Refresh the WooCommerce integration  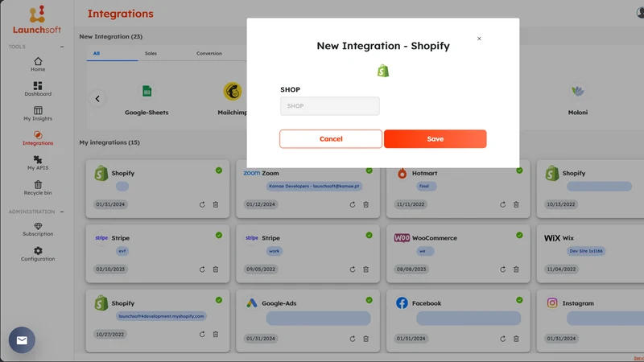click(502, 269)
